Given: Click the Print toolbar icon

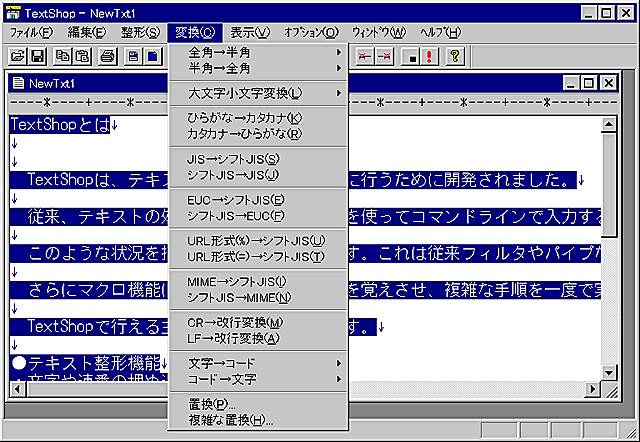Looking at the screenshot, I should coord(108,56).
